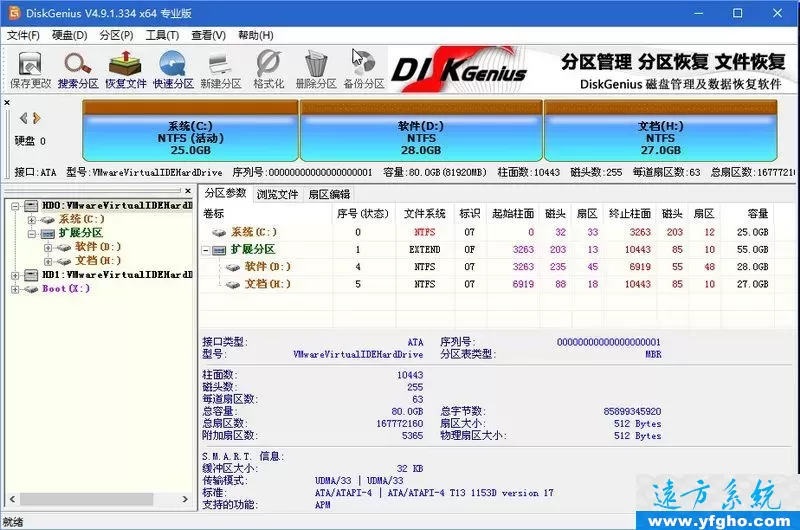Collapse the 扩展分区 tree node
The width and height of the screenshot is (800, 530).
click(32, 234)
